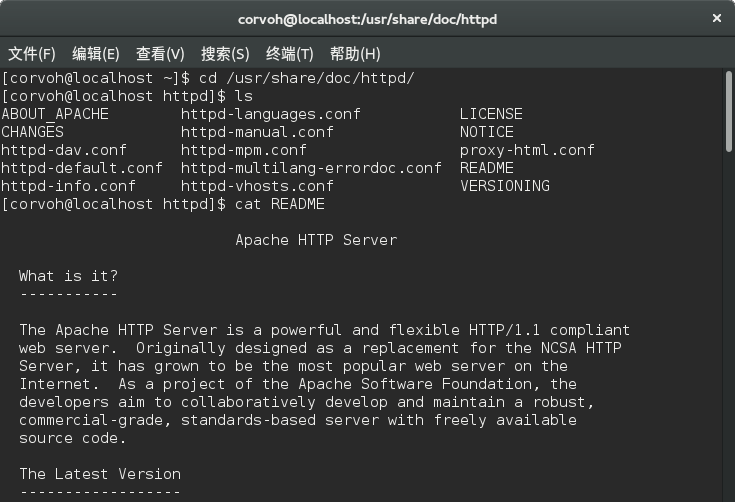This screenshot has height=502, width=735.
Task: Click proxy-html.conf in the listing
Action: [x=527, y=150]
